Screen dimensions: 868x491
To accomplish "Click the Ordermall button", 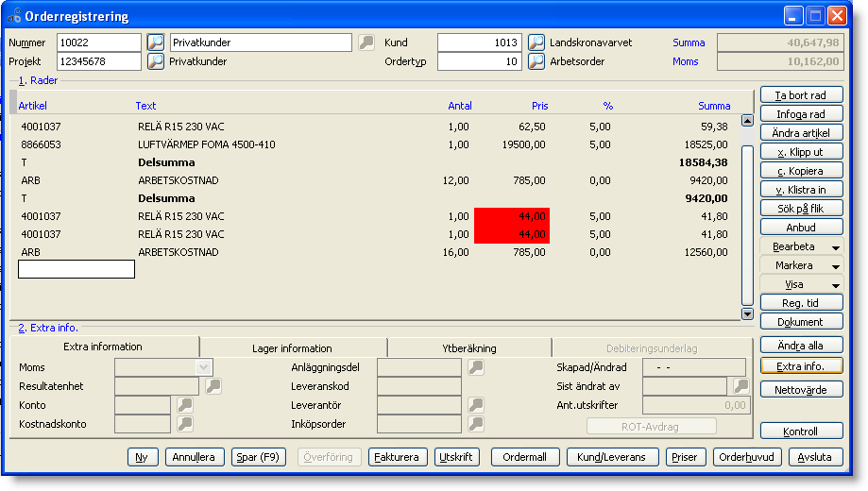I will [x=525, y=457].
